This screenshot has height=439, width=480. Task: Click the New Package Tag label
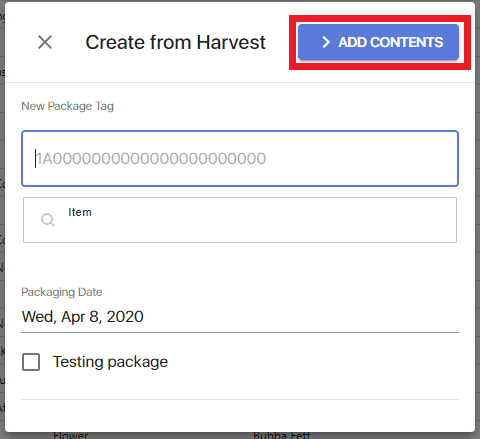67,106
